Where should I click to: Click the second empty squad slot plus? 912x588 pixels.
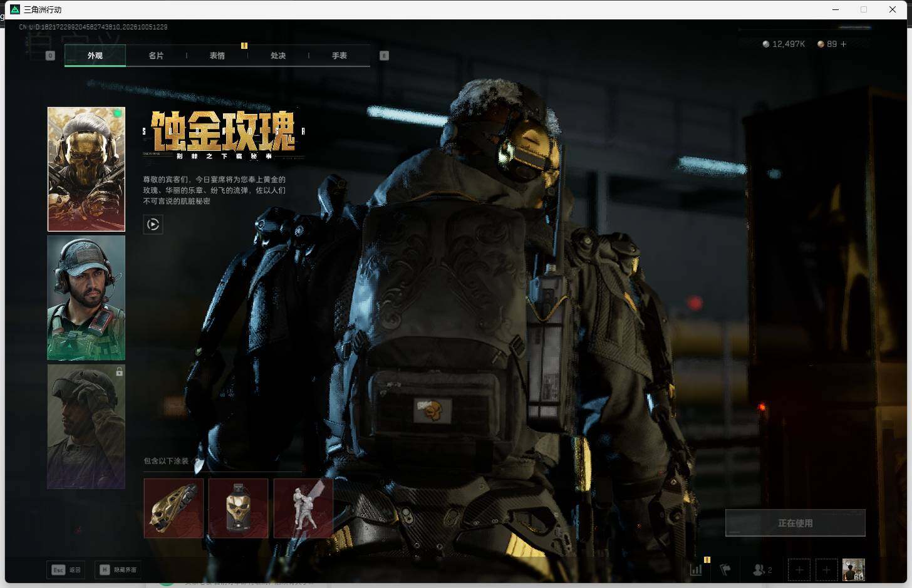pyautogui.click(x=826, y=570)
